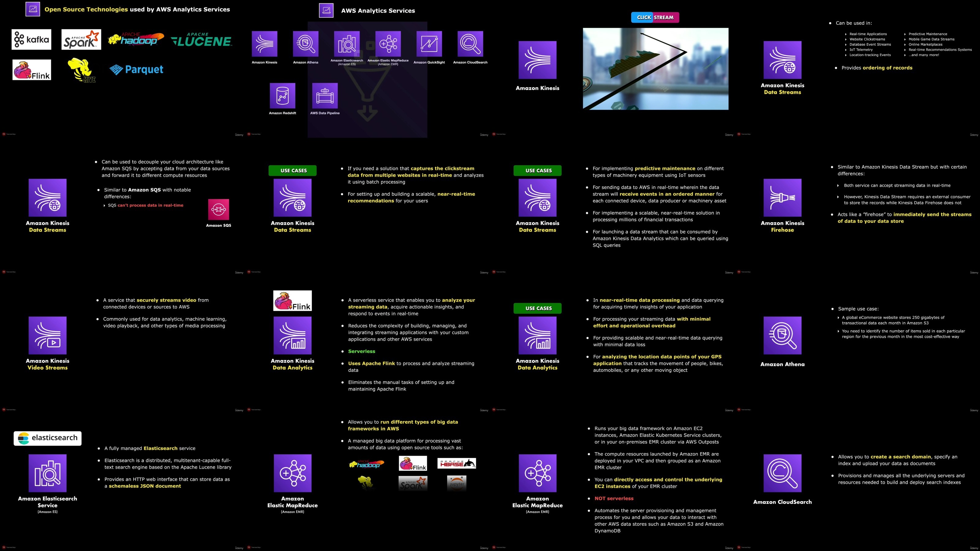Click 'securely streams video' highlighted text

click(166, 300)
